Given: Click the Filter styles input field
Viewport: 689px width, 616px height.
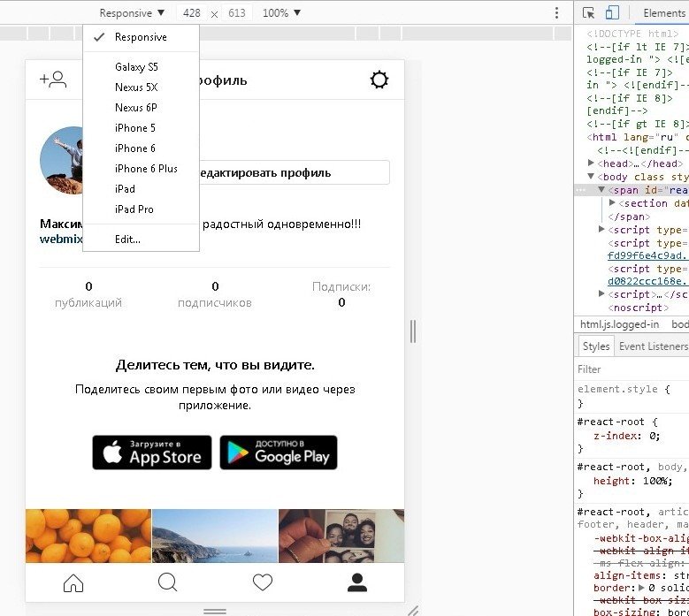Looking at the screenshot, I should 632,369.
